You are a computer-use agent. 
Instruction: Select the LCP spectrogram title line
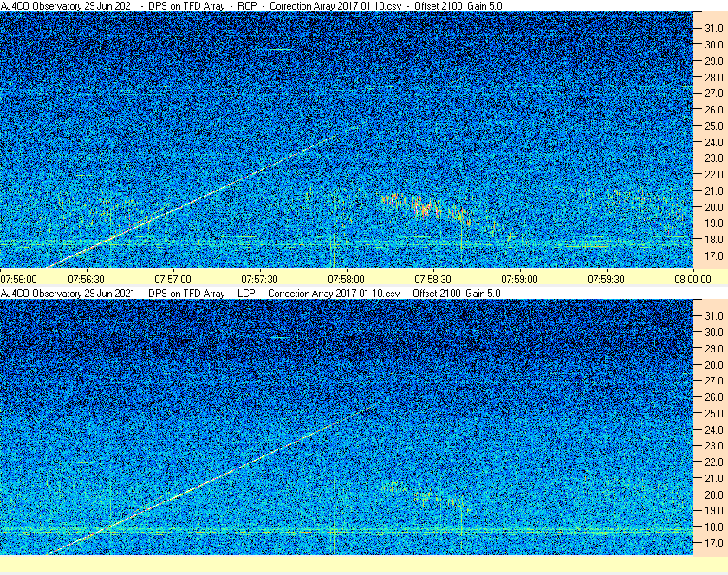click(x=250, y=293)
